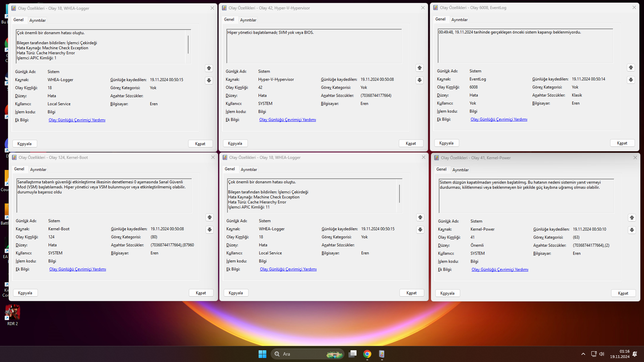
Task: Switch to Ayrıntılar tab in EventLog 6008 window
Action: [x=460, y=20]
